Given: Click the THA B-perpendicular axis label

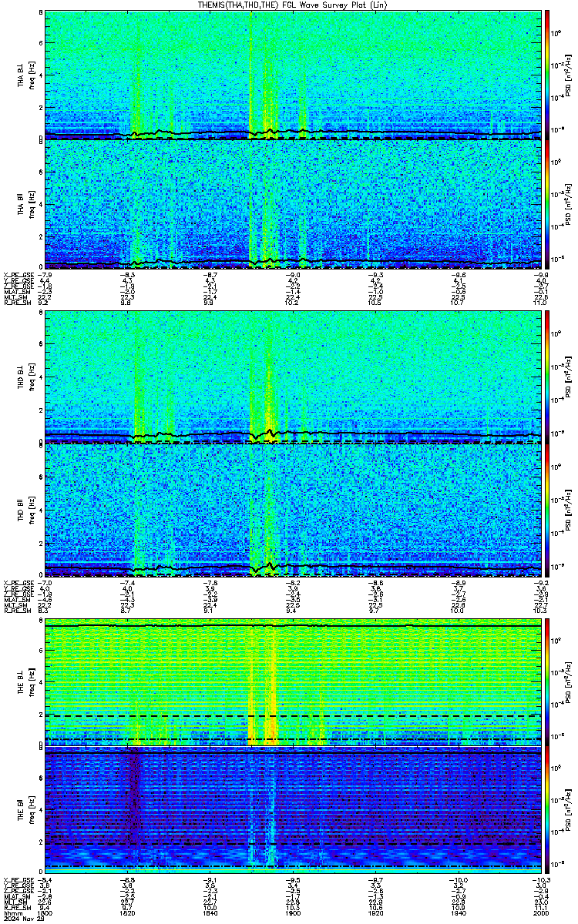Looking at the screenshot, I should 21,74.
